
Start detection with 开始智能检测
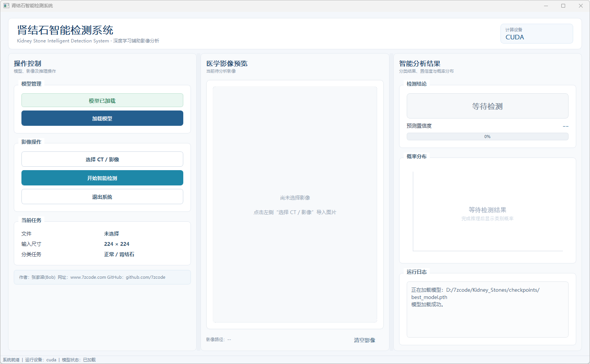click(102, 178)
